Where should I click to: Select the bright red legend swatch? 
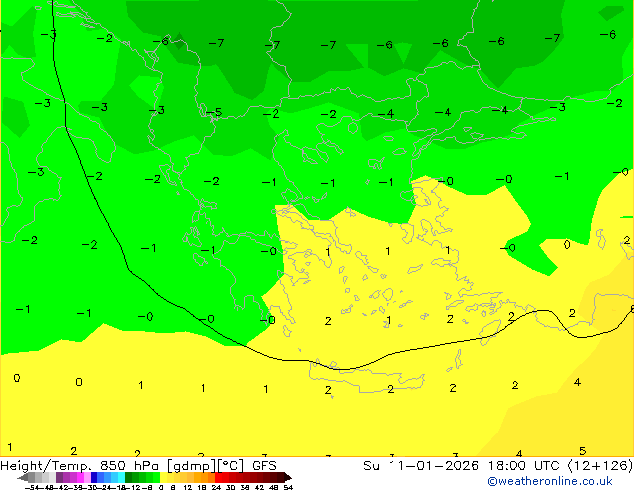click(x=219, y=477)
